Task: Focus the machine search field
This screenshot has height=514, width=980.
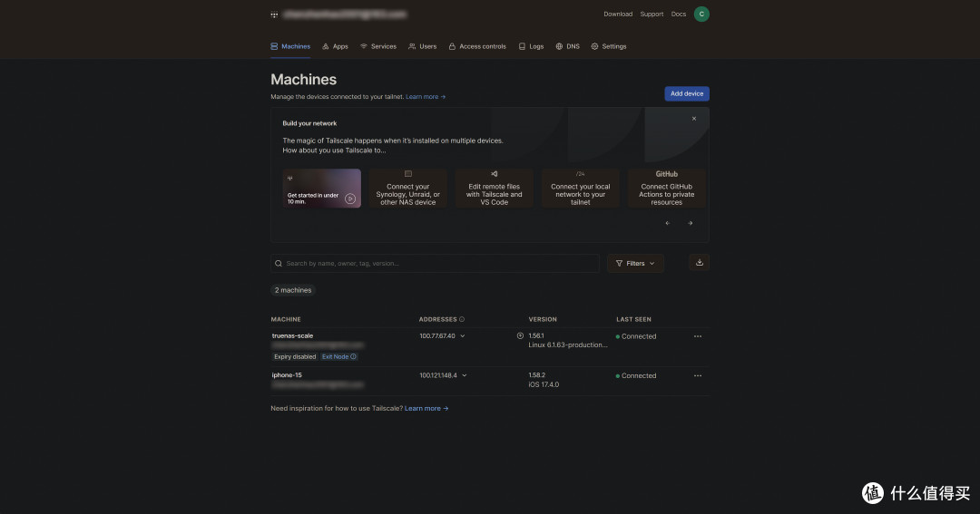Action: pos(435,264)
